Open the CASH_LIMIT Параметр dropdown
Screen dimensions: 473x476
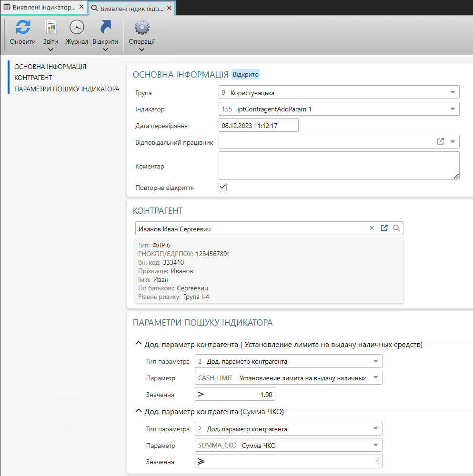coord(375,378)
